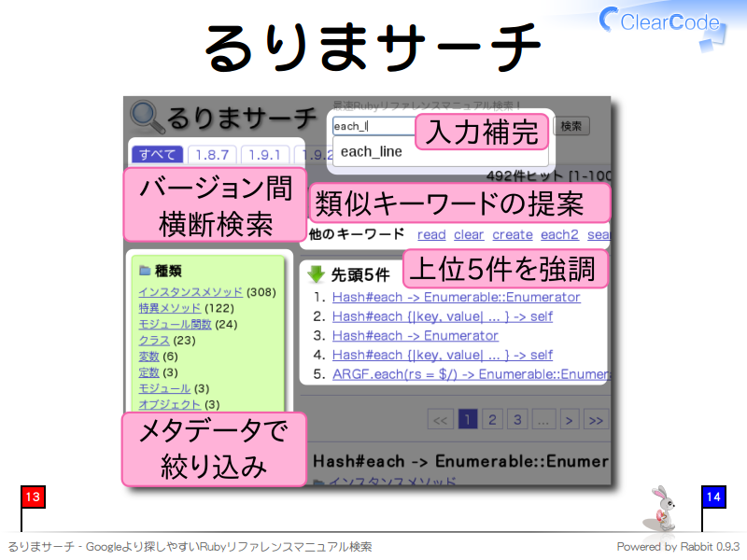The width and height of the screenshot is (747, 560).
Task: Click the heading Hash#each -> Enumerable::Enumer
Action: (460, 461)
